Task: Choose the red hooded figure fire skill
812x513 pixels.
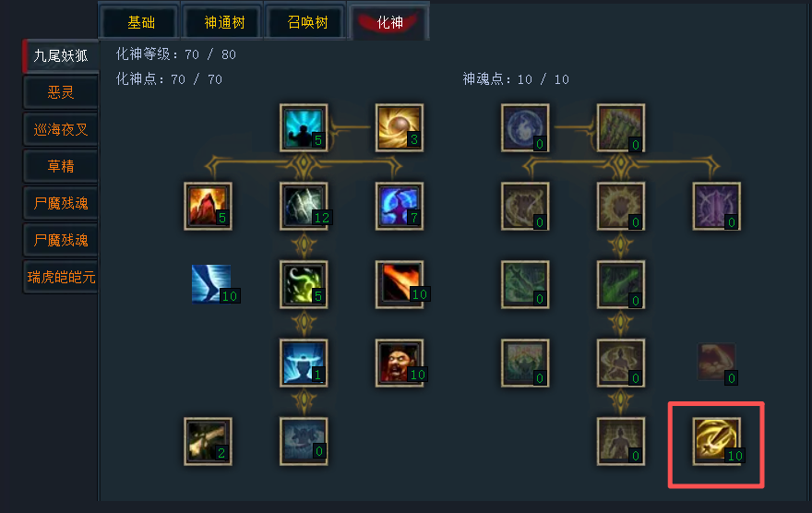Action: click(208, 206)
